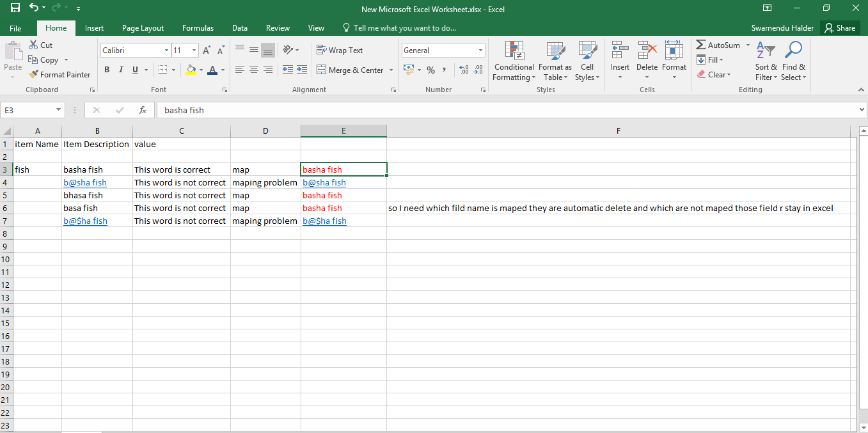Viewport: 868px width, 433px height.
Task: Toggle Italic formatting
Action: click(121, 70)
